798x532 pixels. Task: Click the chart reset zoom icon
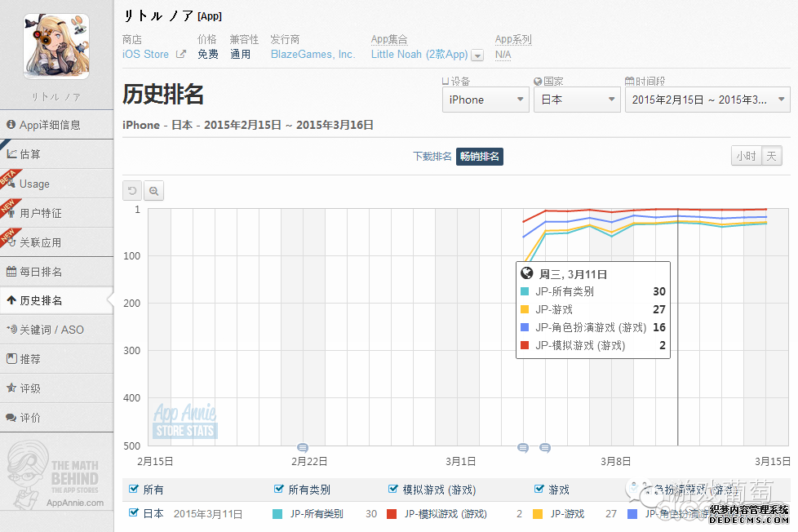(x=132, y=191)
